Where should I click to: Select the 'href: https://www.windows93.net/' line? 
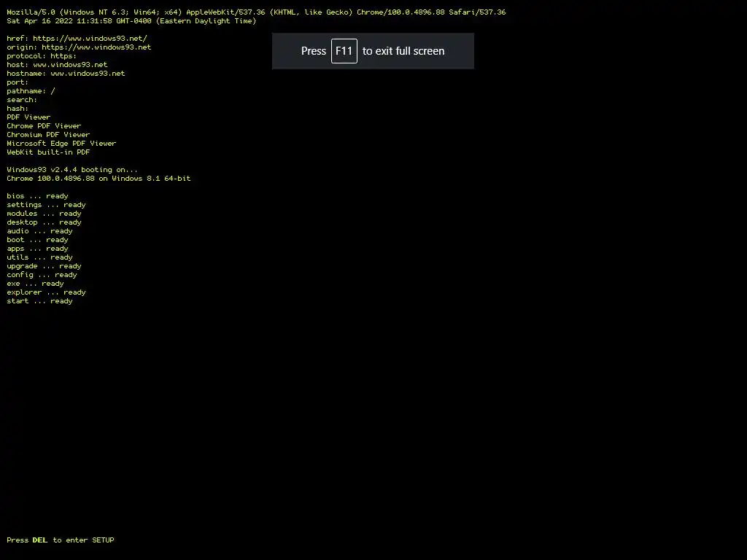[77, 39]
